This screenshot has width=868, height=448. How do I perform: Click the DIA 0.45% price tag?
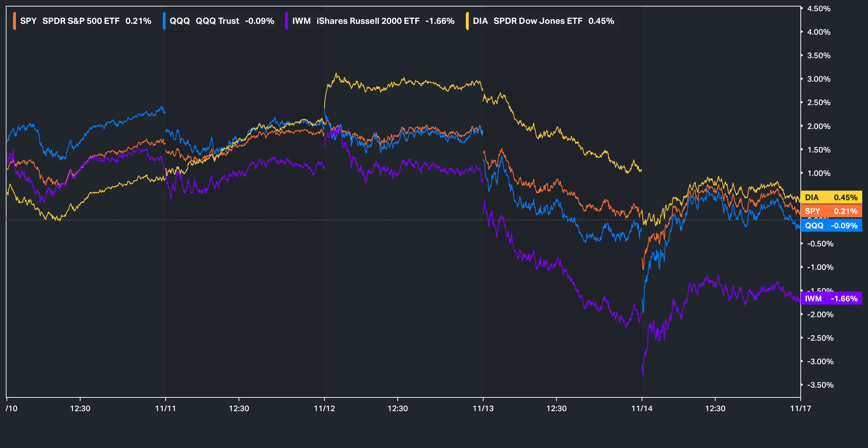tap(831, 198)
